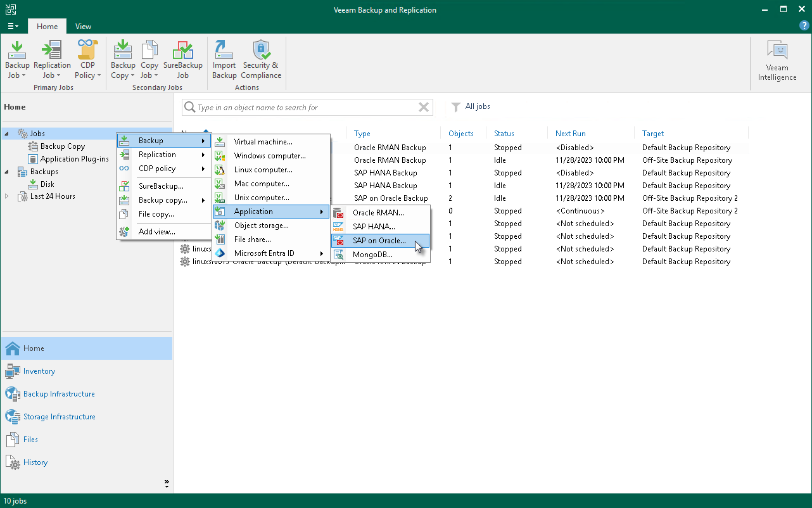Screen dimensions: 812x508
Task: Choose Add view from context menu
Action: point(156,232)
